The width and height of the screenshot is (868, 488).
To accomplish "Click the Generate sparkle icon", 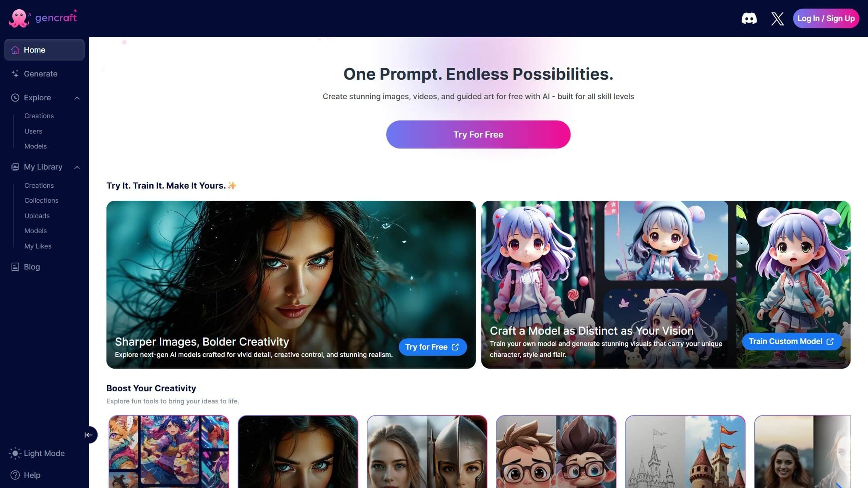I will tap(15, 74).
